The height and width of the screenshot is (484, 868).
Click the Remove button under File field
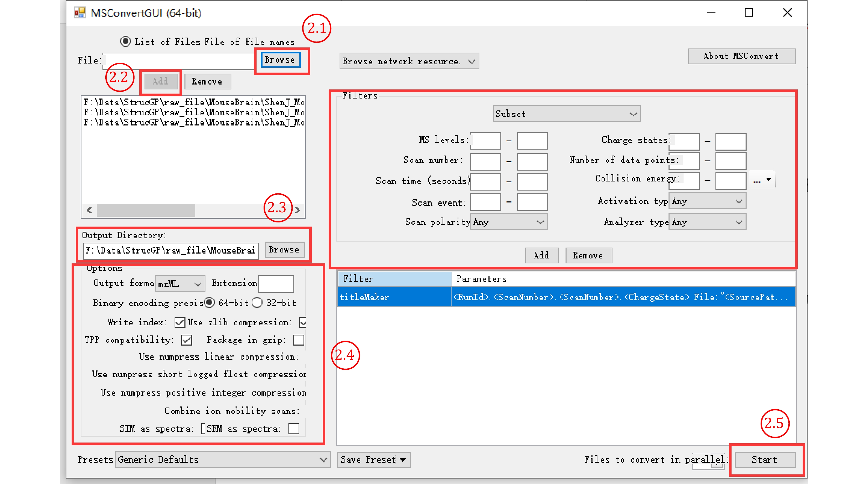(x=208, y=81)
